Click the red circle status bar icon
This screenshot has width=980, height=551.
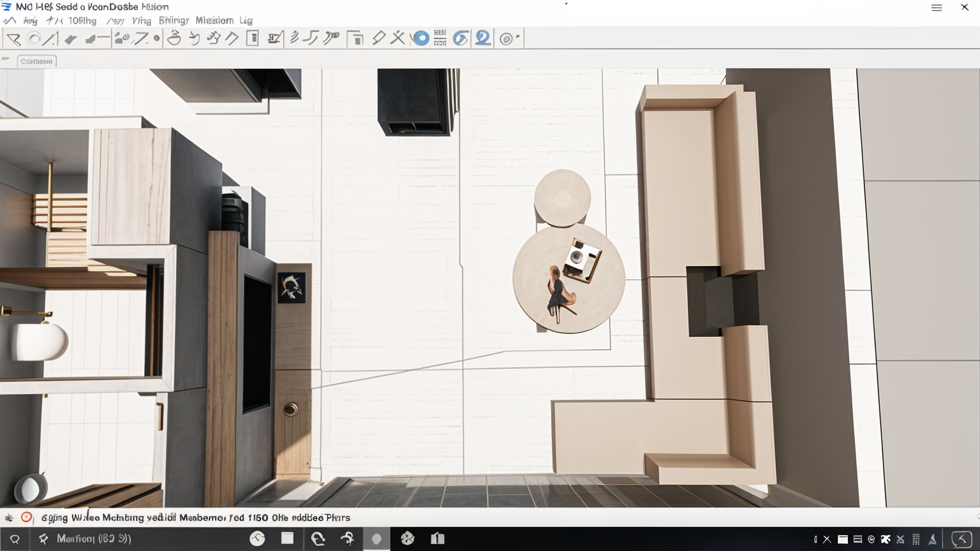click(26, 517)
